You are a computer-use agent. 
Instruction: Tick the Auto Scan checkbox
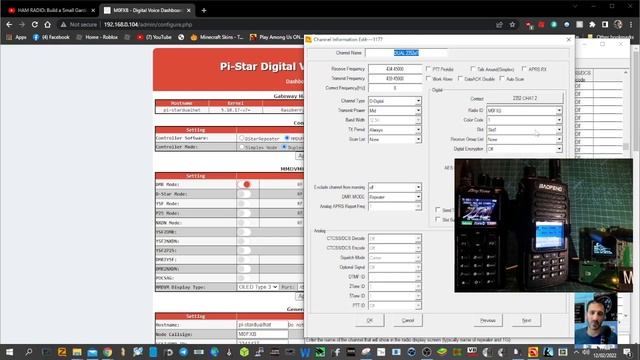coord(502,78)
